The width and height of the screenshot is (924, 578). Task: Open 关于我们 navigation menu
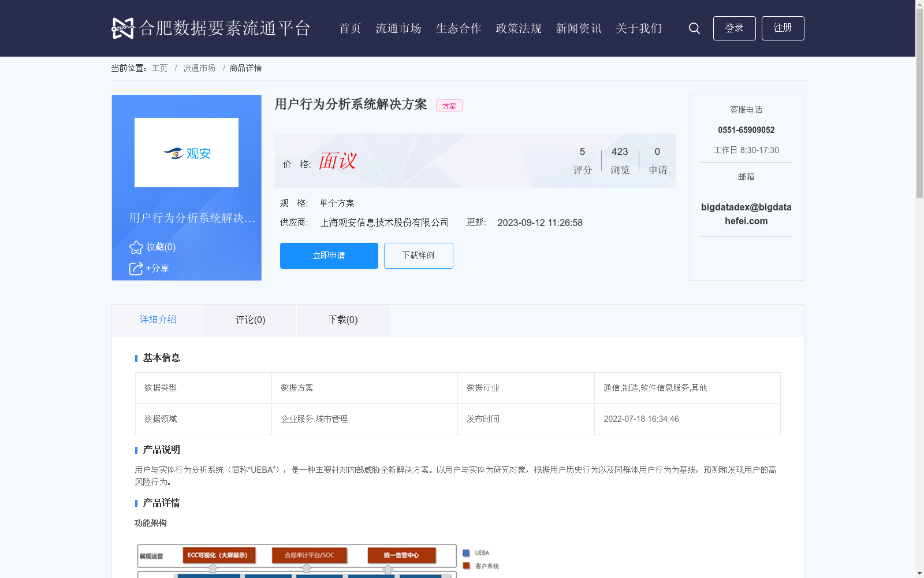point(639,28)
